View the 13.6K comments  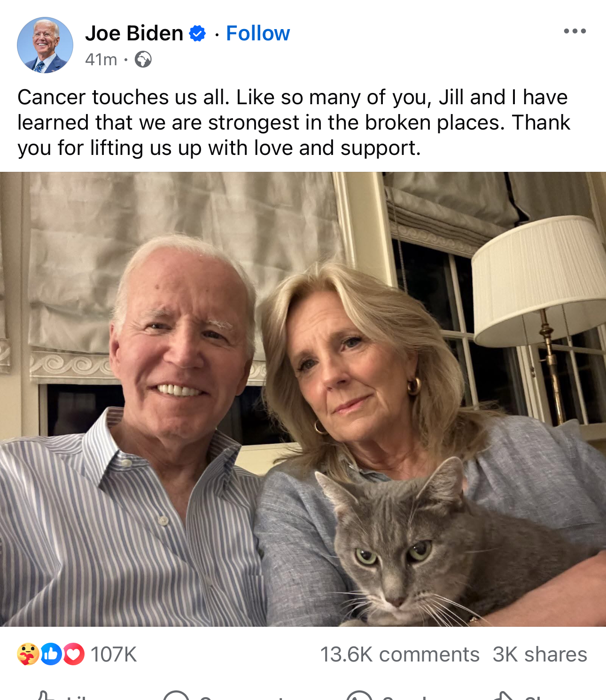click(400, 654)
